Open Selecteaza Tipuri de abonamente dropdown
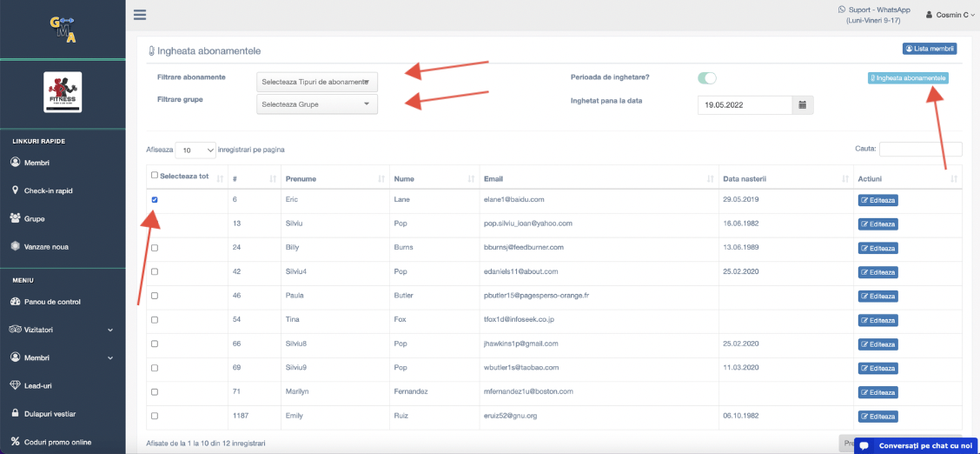Image resolution: width=980 pixels, height=454 pixels. tap(317, 82)
